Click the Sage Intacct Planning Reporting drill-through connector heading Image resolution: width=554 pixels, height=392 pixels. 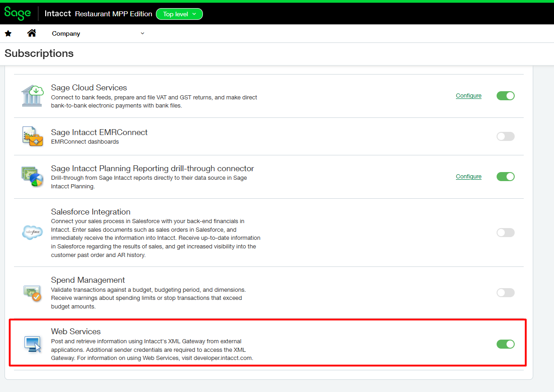pyautogui.click(x=153, y=168)
